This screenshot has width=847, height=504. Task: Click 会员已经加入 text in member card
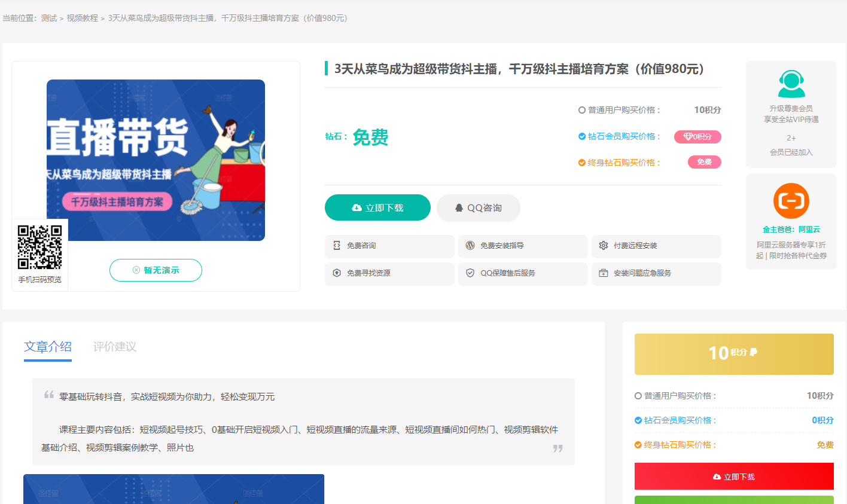tap(791, 152)
